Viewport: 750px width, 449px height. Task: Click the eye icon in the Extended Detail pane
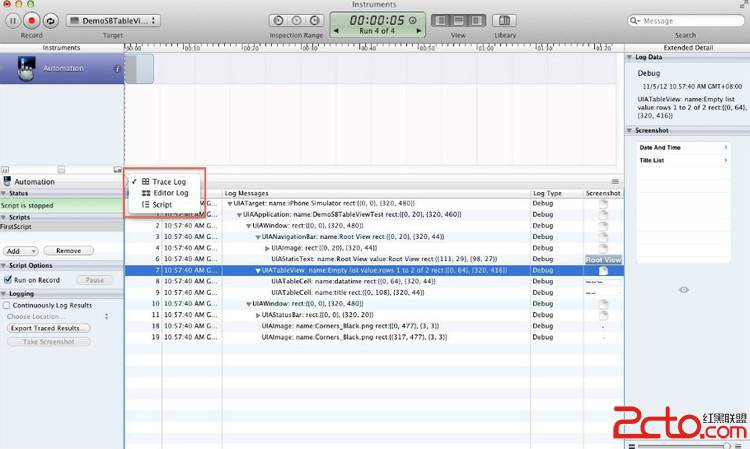pyautogui.click(x=684, y=289)
